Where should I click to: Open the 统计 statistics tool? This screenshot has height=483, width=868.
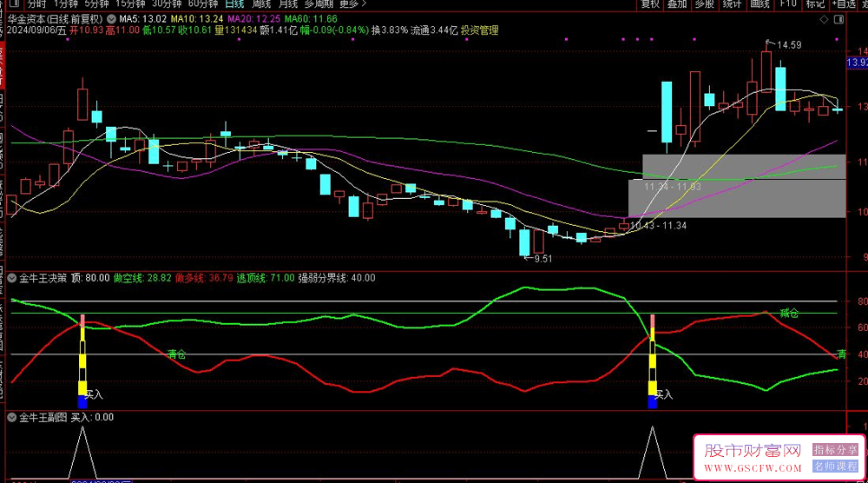[x=732, y=3]
